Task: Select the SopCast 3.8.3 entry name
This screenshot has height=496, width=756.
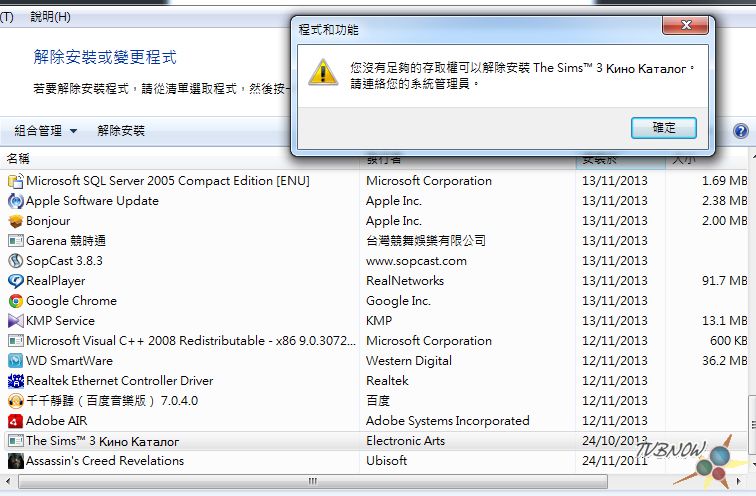Action: (x=64, y=261)
